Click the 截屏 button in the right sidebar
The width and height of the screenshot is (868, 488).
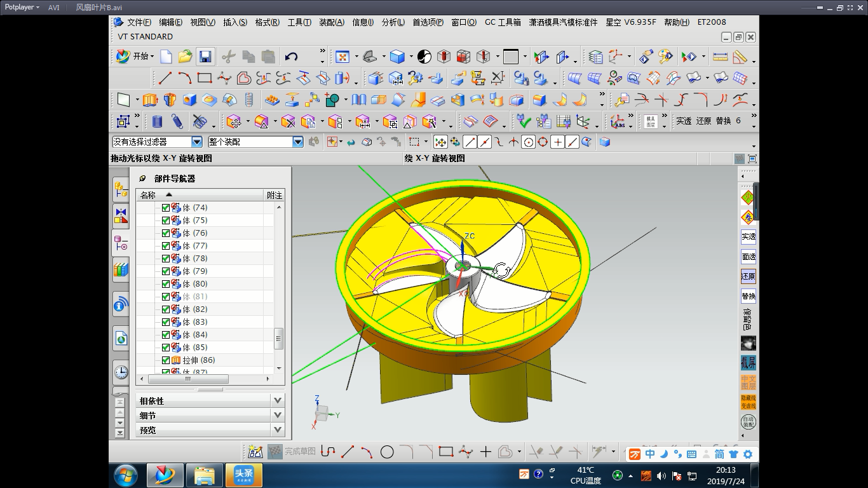coord(749,363)
